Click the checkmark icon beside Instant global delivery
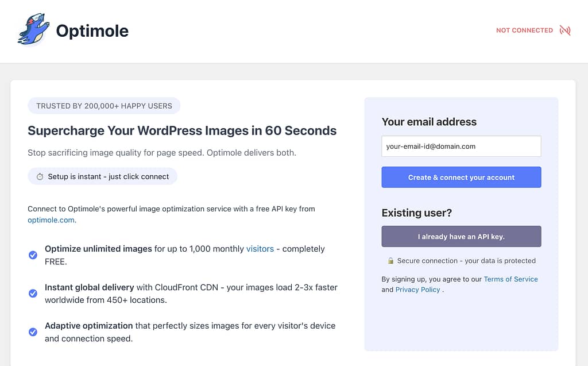Screen dimensions: 588x366 (x=33, y=293)
